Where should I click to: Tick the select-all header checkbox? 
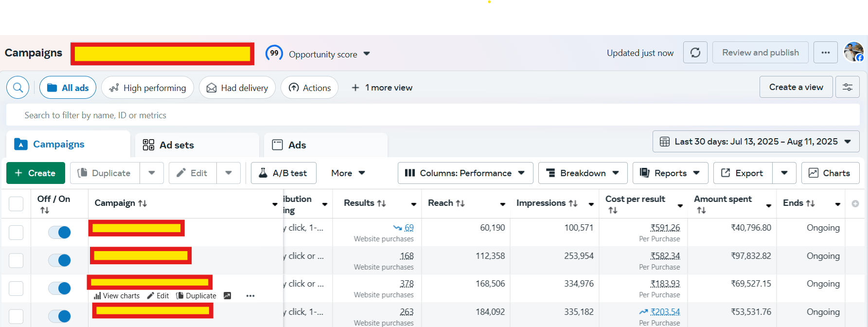tap(16, 204)
